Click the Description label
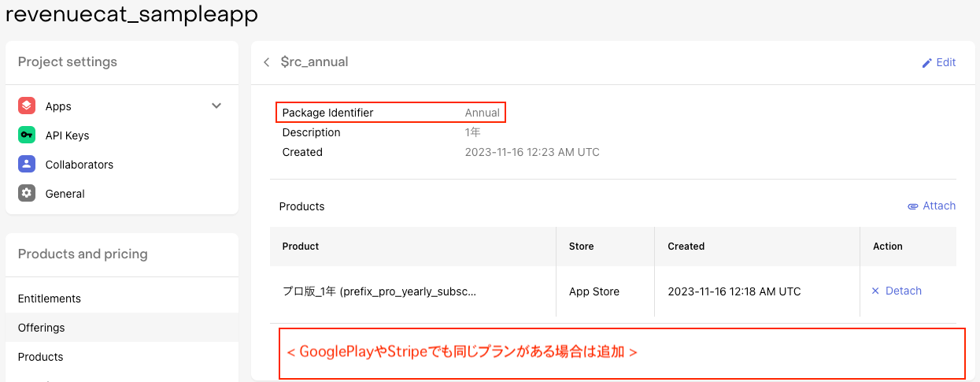Screen dimensions: 980x382 click(312, 132)
